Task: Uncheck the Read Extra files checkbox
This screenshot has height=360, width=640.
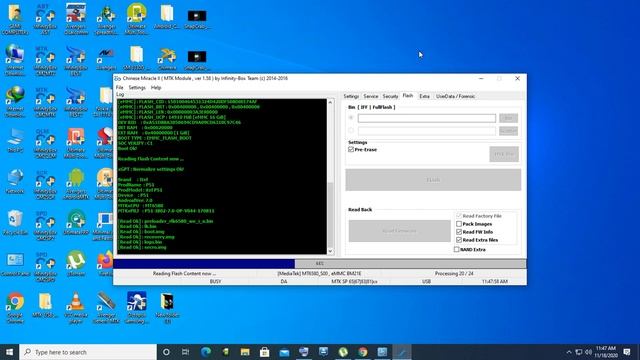Action: [459, 240]
